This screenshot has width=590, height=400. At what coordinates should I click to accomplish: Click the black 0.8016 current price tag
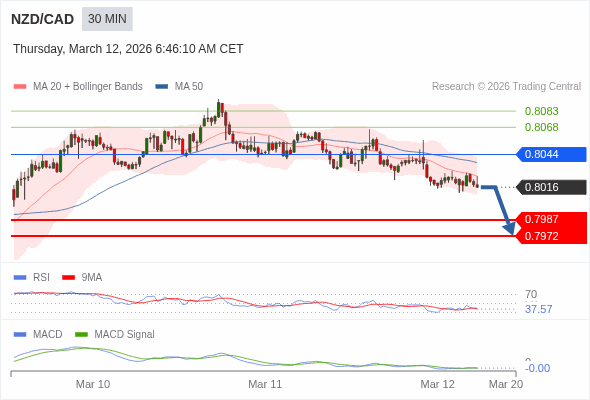tap(551, 187)
